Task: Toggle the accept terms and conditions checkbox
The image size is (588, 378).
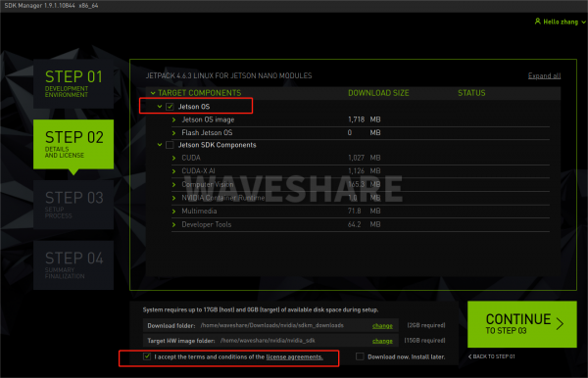Action: tap(147, 356)
